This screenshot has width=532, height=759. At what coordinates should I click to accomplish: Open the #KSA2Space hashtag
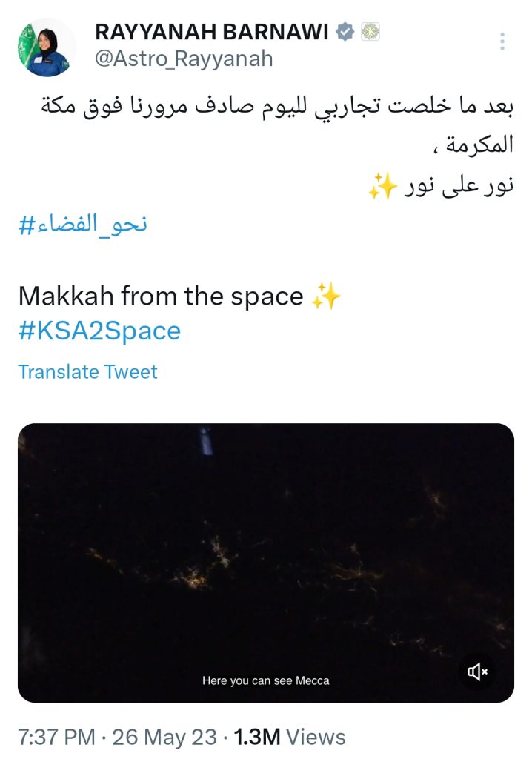pos(99,331)
